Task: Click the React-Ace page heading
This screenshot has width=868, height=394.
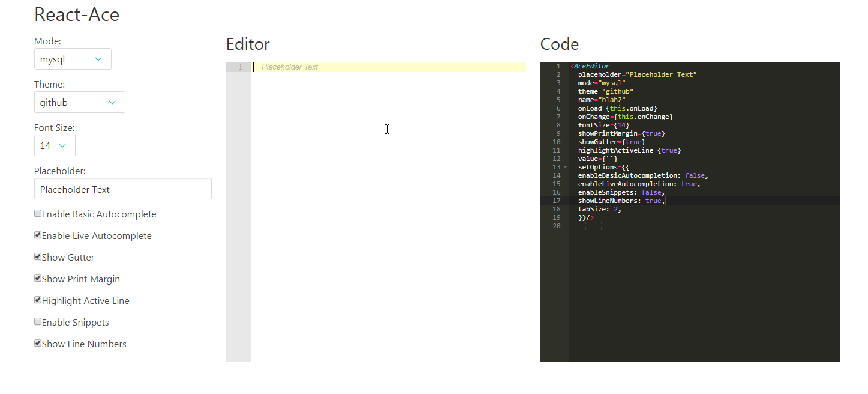Action: [77, 14]
